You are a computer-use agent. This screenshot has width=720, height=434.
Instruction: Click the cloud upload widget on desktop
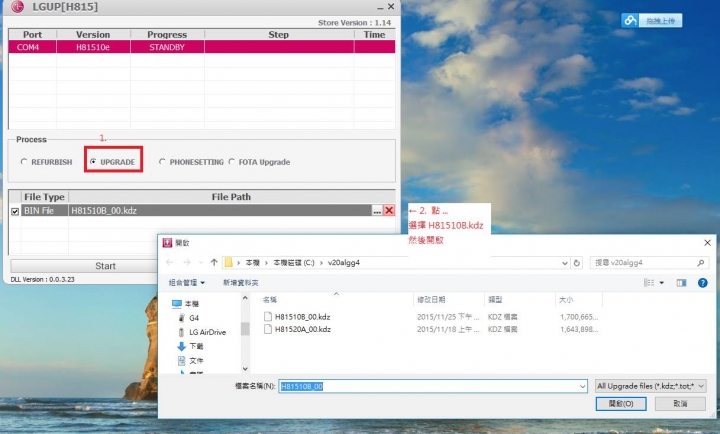[x=652, y=21]
